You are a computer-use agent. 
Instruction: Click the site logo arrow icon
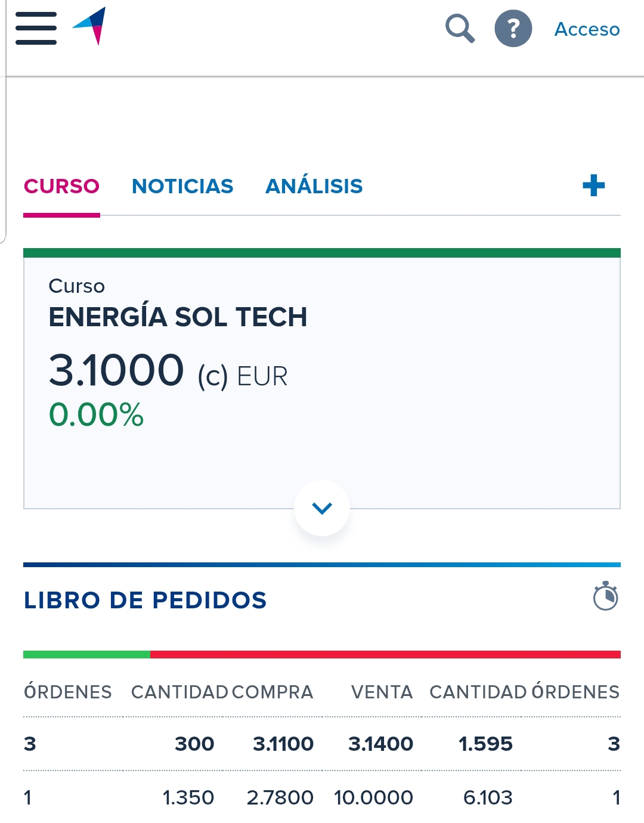91,25
